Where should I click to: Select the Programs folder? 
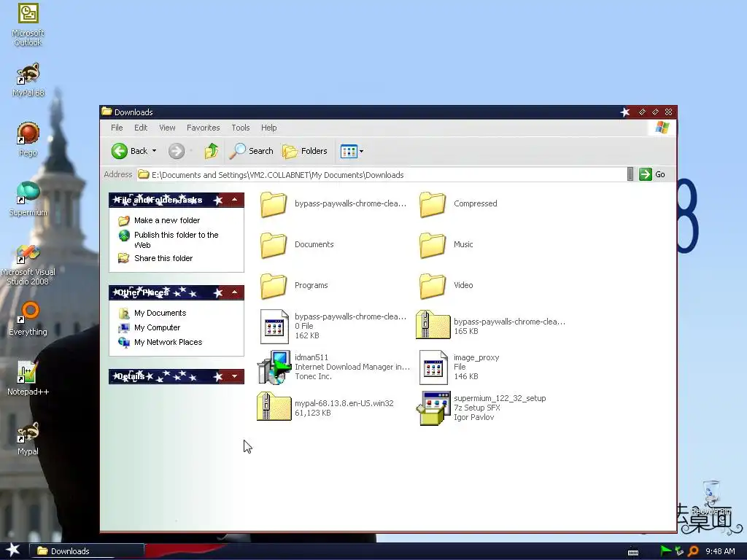point(294,286)
